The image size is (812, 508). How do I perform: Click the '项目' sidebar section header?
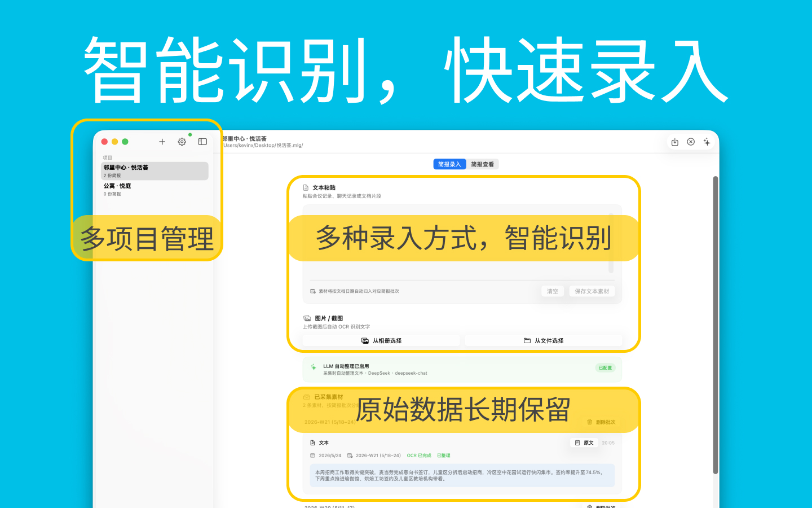(x=108, y=157)
